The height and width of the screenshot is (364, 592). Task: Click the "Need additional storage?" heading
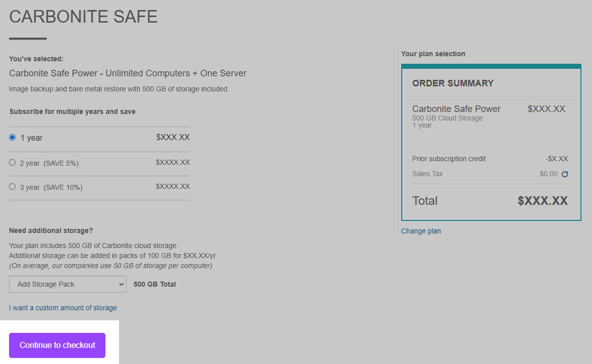click(x=51, y=230)
